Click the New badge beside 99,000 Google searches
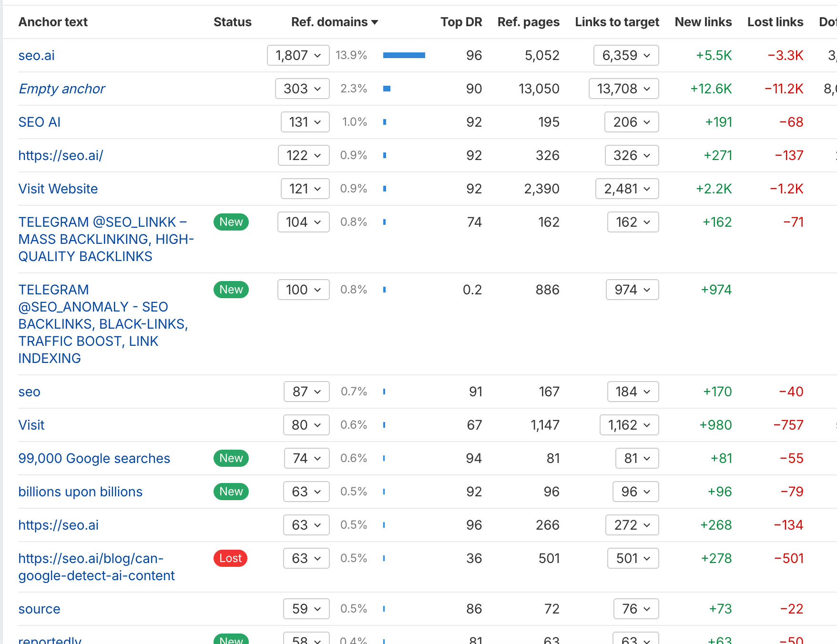This screenshot has height=644, width=837. coord(231,458)
